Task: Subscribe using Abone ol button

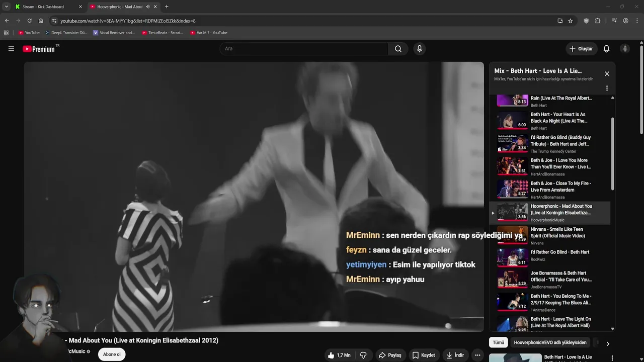Action: [x=112, y=354]
